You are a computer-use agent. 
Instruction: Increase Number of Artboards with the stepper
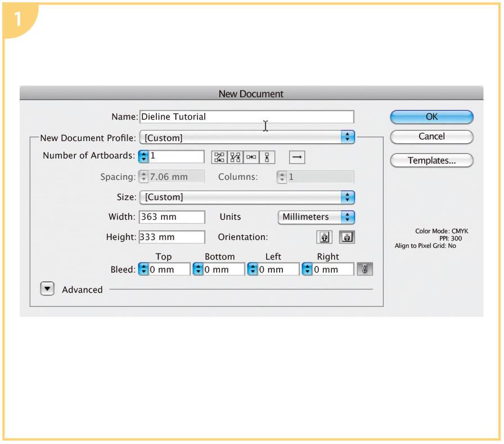point(143,154)
